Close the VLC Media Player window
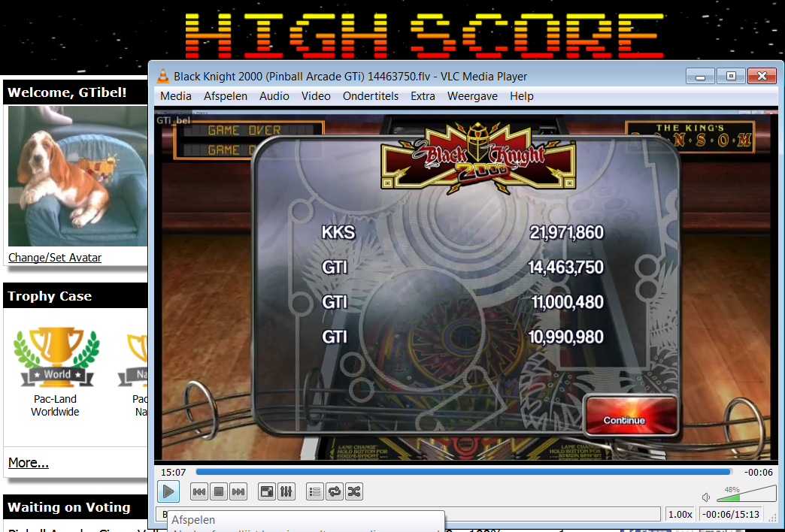Image resolution: width=785 pixels, height=532 pixels. coord(762,76)
